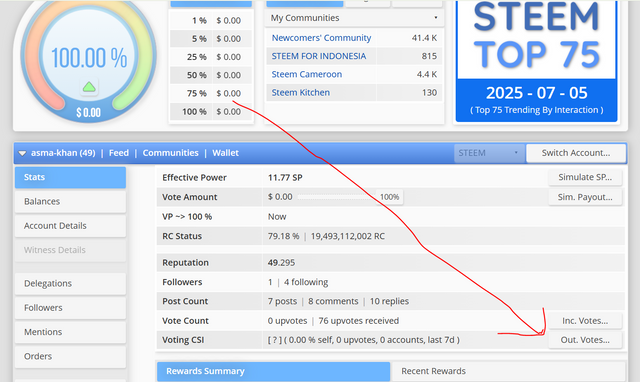
Task: Click the STEEM TOP 75 banner
Action: (536, 61)
